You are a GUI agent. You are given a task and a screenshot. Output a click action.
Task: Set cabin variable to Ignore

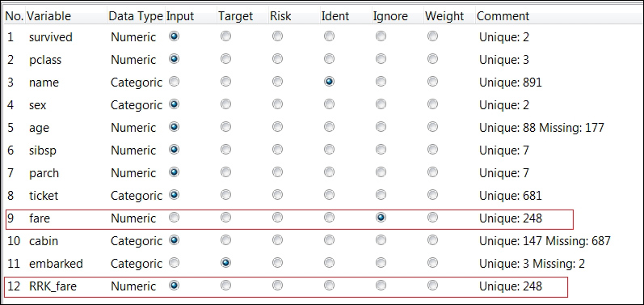pyautogui.click(x=381, y=240)
